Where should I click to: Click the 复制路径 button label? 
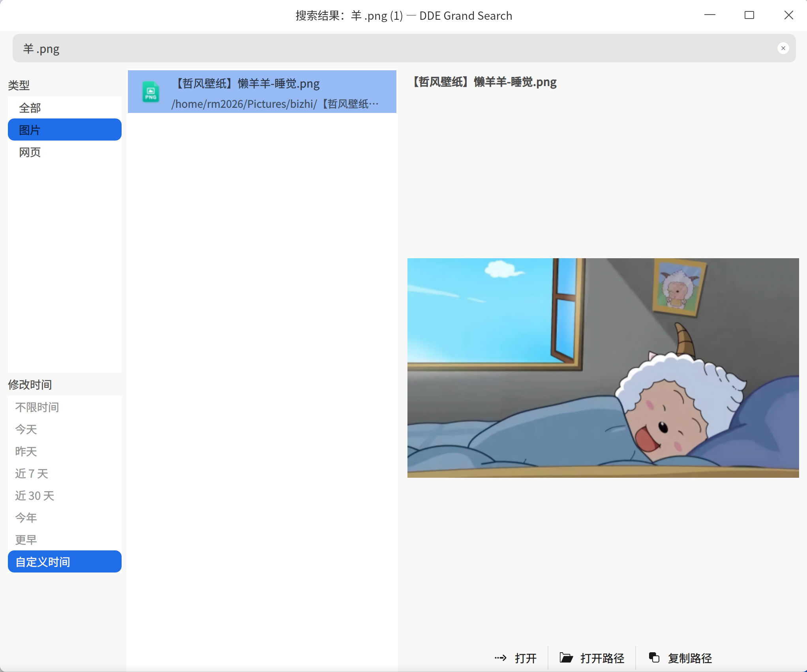point(690,658)
